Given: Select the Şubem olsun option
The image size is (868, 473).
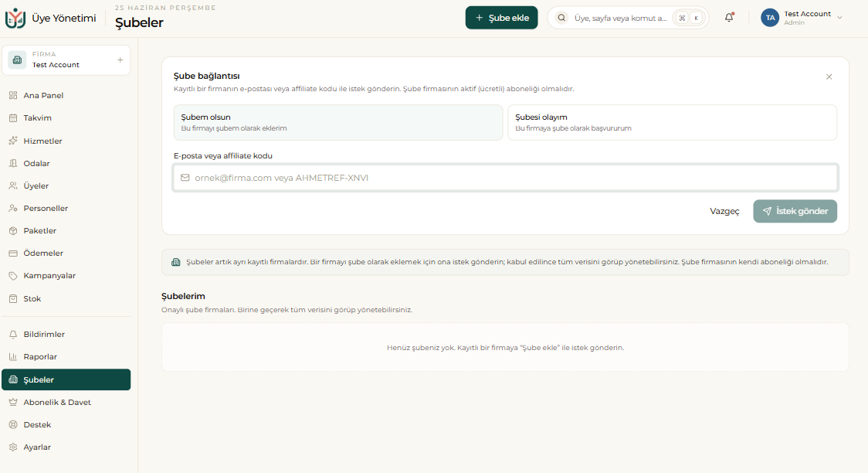Looking at the screenshot, I should tap(338, 122).
